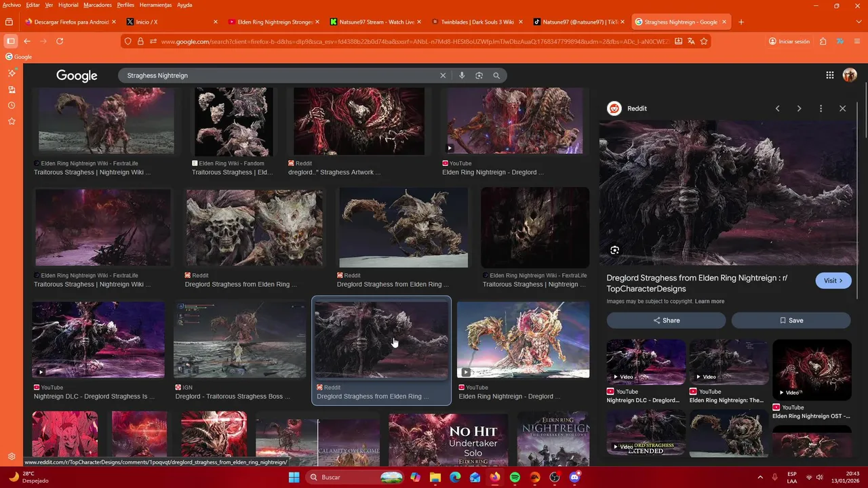This screenshot has width=868, height=488.
Task: Open the preview panel three-dot menu
Action: pos(821,108)
